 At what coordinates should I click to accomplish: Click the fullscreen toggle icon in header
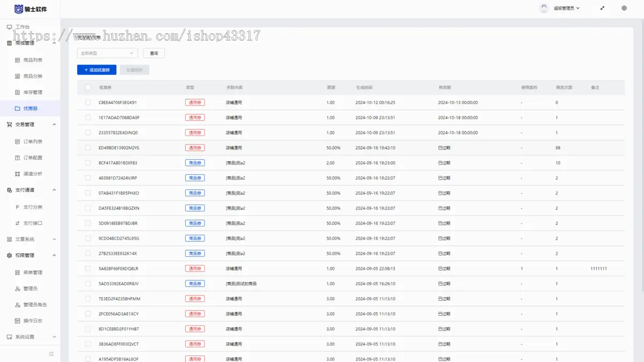click(x=602, y=9)
